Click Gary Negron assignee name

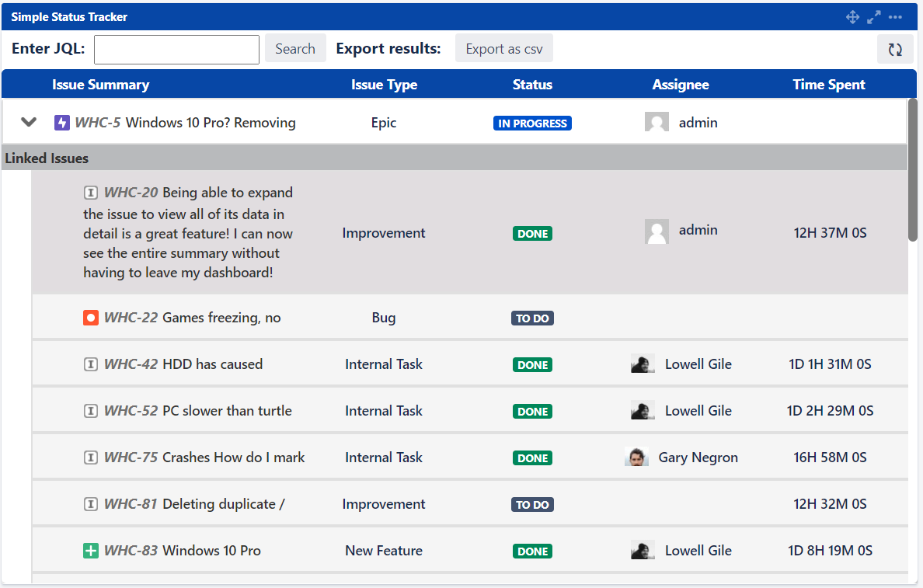click(698, 458)
